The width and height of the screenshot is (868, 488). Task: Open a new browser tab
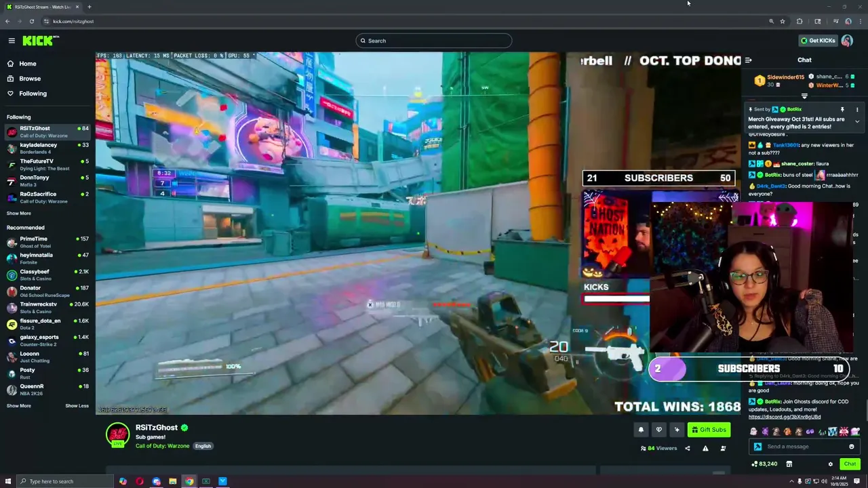point(89,7)
